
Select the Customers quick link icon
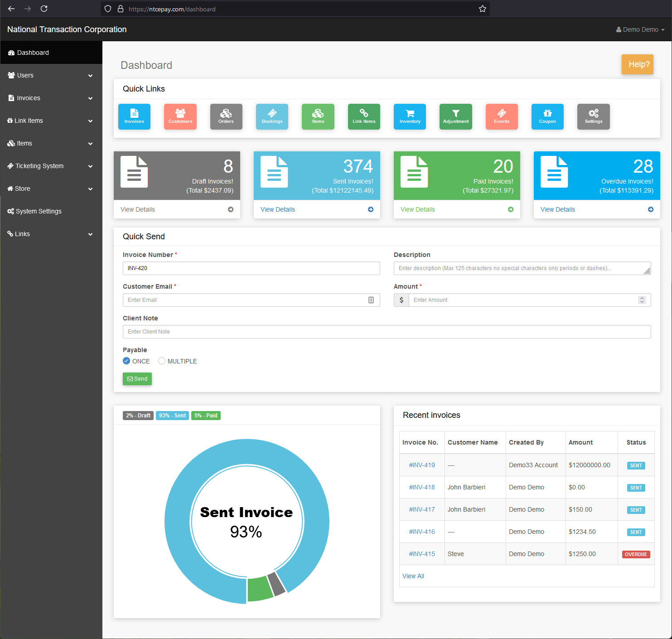click(x=180, y=116)
